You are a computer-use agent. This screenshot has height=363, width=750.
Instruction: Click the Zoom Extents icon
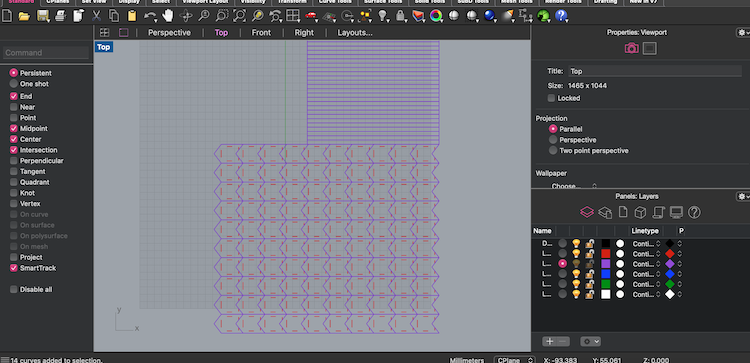point(239,16)
